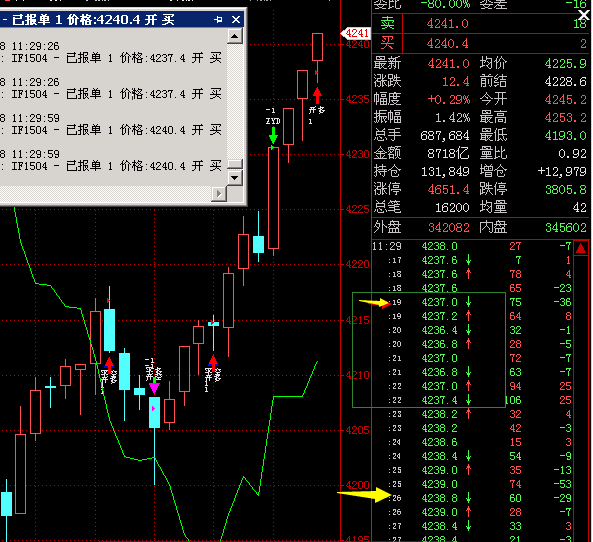Click the 外盘 value 342082

point(449,228)
